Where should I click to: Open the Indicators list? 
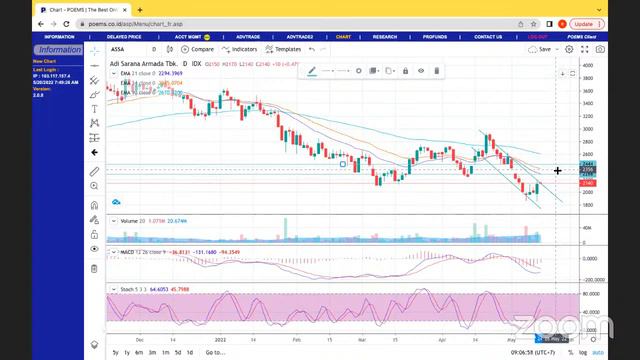tap(240, 49)
